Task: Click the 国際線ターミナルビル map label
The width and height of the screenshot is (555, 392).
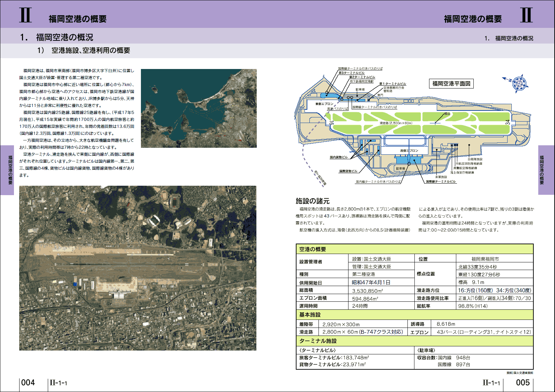Action: [441, 182]
